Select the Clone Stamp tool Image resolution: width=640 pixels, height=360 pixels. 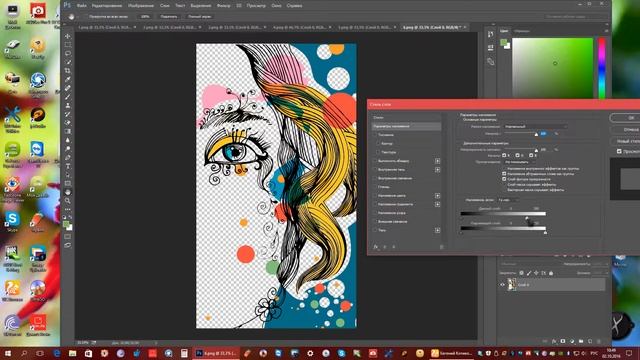[68, 105]
